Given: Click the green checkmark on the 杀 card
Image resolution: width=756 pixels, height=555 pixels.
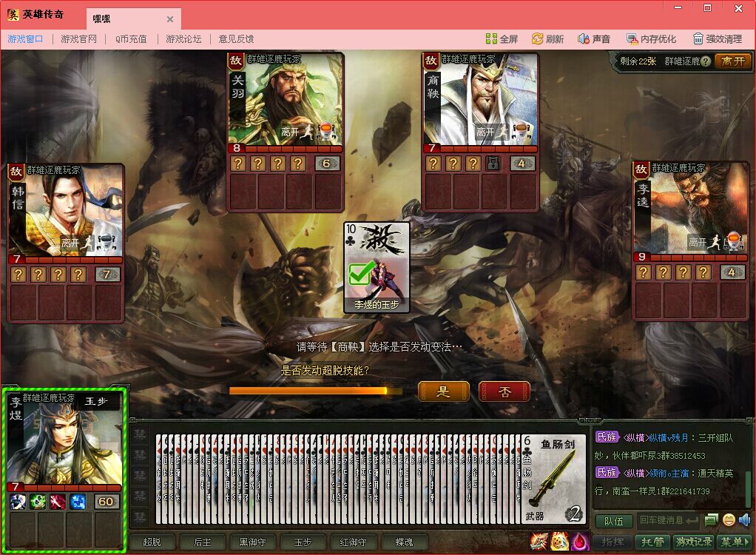Looking at the screenshot, I should (x=360, y=274).
